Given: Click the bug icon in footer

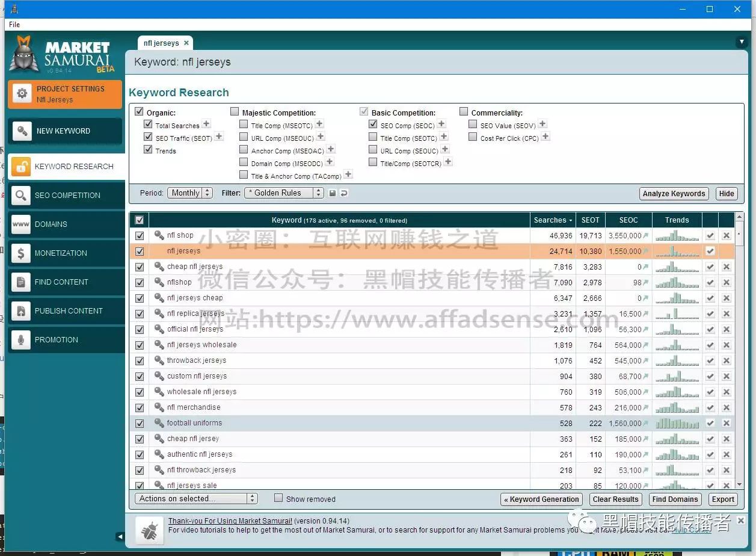Looking at the screenshot, I should tap(149, 530).
